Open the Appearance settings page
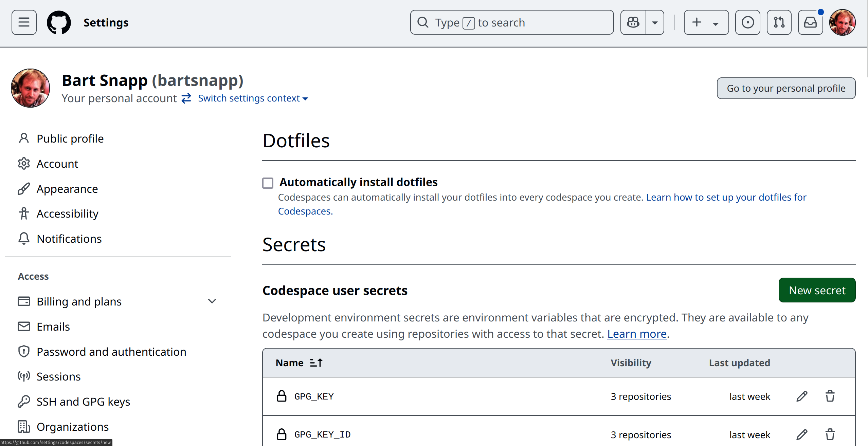This screenshot has height=446, width=868. click(67, 189)
